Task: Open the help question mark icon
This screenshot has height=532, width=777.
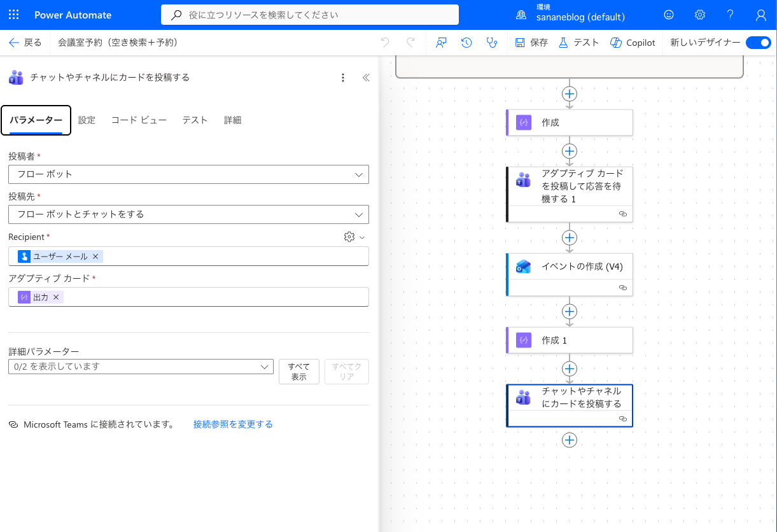Action: tap(731, 15)
